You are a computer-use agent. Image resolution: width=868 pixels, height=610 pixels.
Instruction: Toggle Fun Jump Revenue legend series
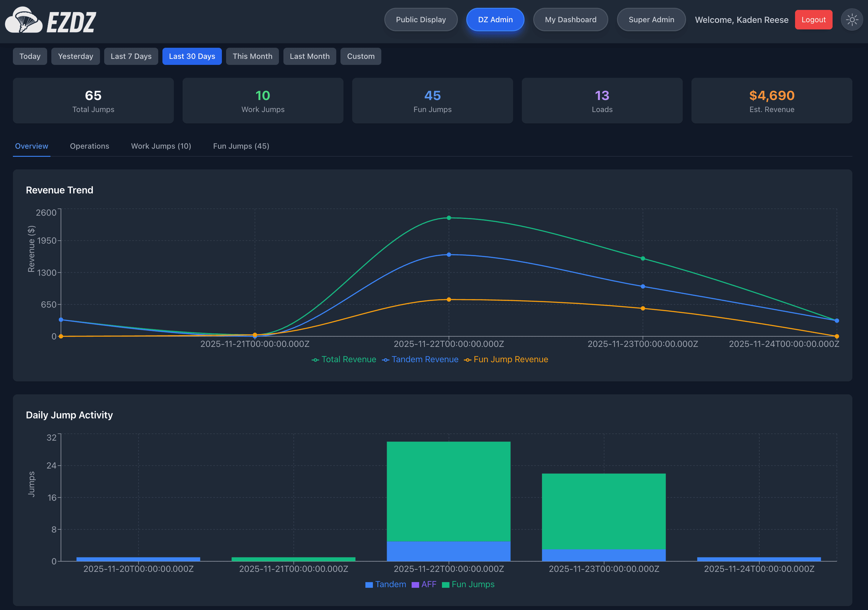click(506, 360)
